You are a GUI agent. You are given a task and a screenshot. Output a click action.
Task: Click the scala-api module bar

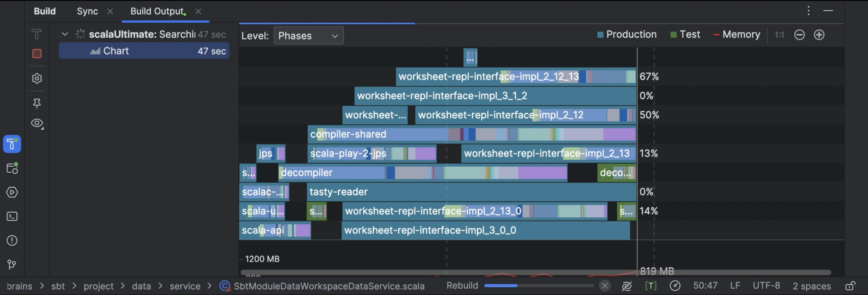pyautogui.click(x=275, y=230)
